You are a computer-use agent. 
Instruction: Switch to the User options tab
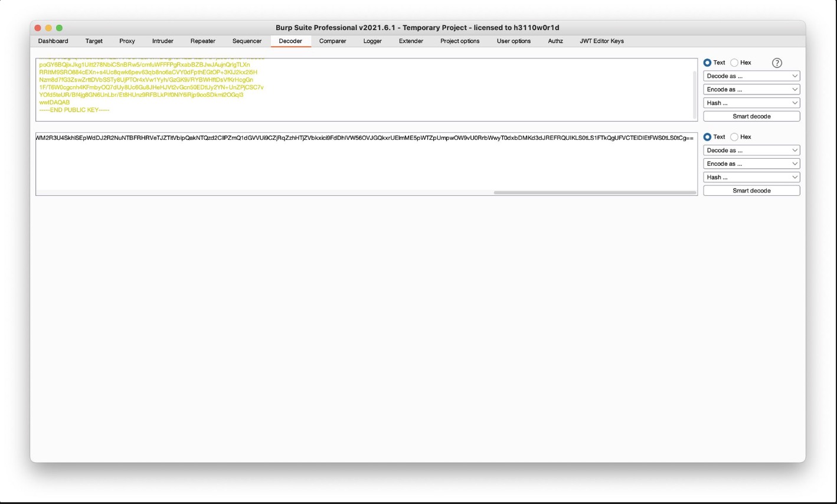(514, 41)
